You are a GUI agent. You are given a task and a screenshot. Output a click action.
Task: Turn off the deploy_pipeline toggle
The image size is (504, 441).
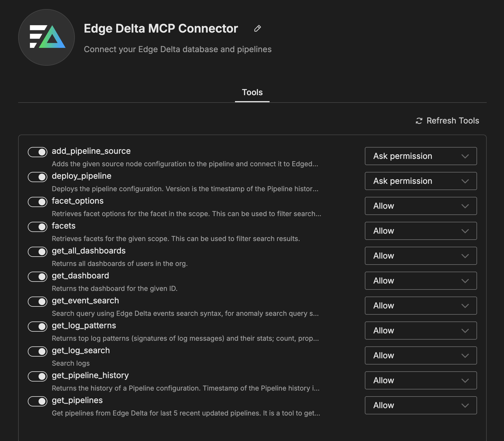[37, 177]
